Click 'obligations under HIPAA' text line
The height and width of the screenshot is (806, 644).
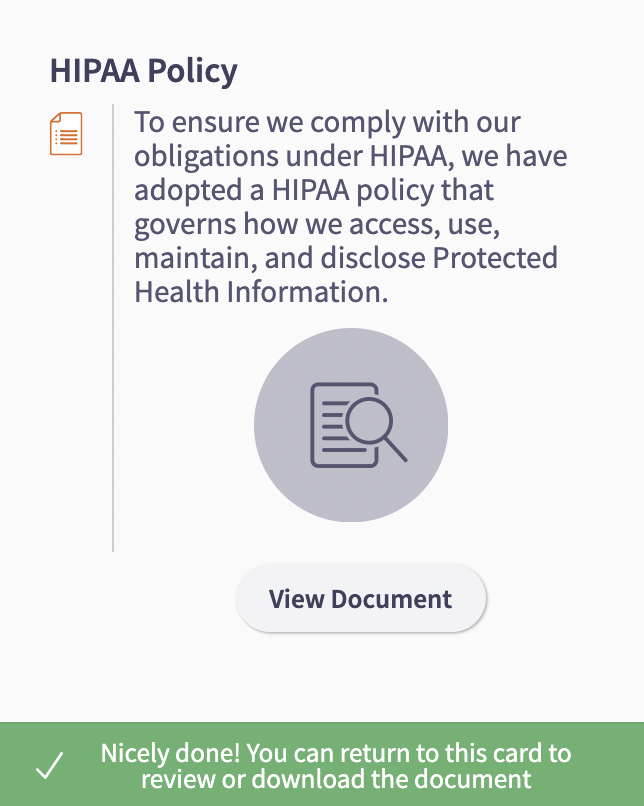351,157
